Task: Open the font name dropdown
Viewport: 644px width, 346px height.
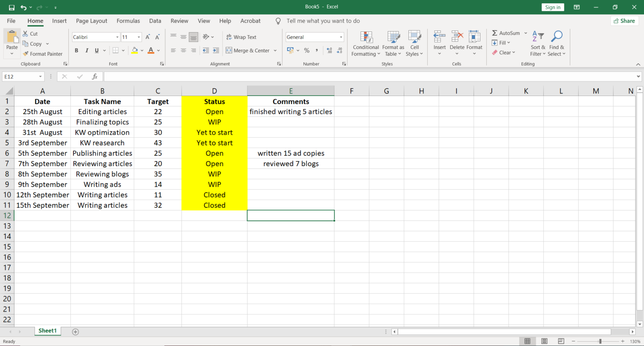Action: [117, 37]
